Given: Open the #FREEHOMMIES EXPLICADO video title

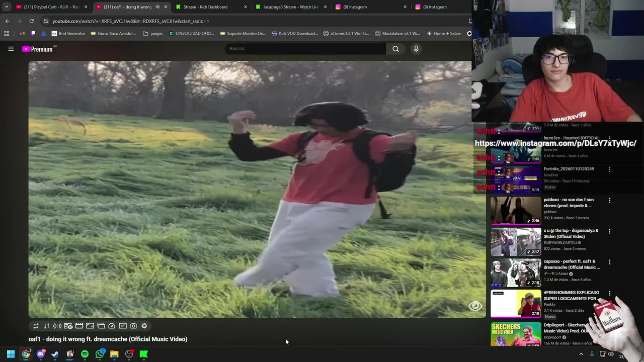Looking at the screenshot, I should click(x=571, y=295).
